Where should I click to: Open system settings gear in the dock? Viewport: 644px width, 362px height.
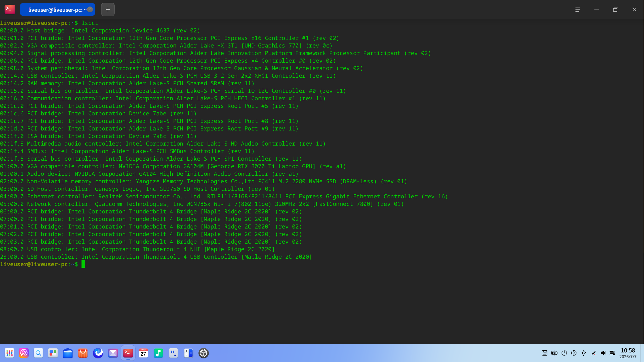click(x=204, y=353)
